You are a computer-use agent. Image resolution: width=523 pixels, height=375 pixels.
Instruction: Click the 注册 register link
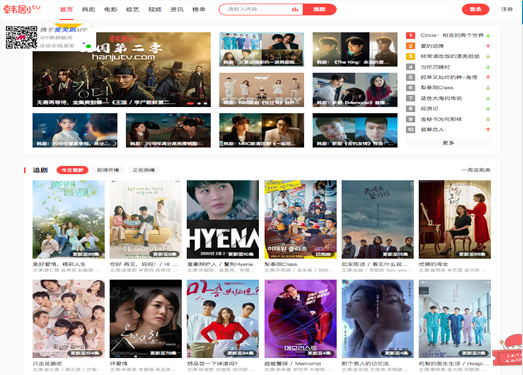click(x=507, y=9)
